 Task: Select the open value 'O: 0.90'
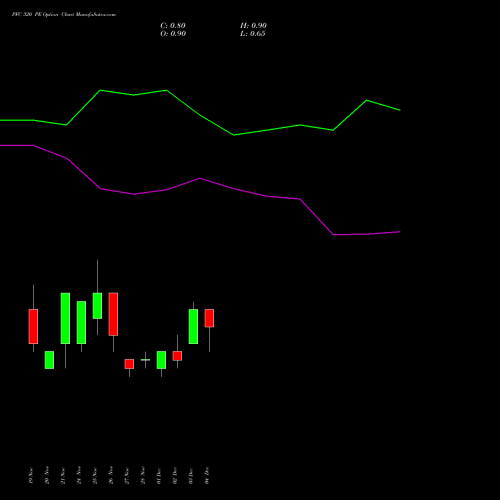tap(173, 34)
